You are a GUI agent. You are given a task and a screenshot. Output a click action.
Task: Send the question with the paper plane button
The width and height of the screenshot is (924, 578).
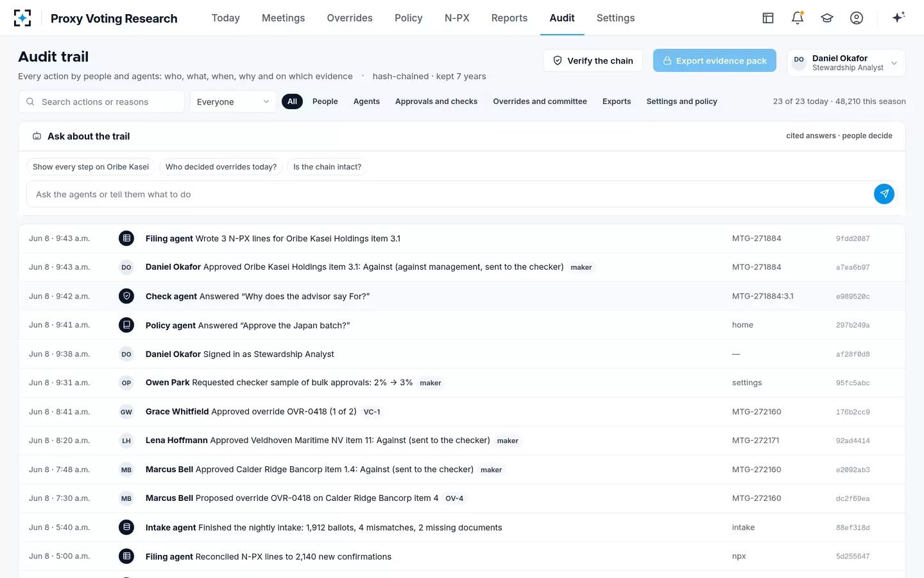click(884, 194)
